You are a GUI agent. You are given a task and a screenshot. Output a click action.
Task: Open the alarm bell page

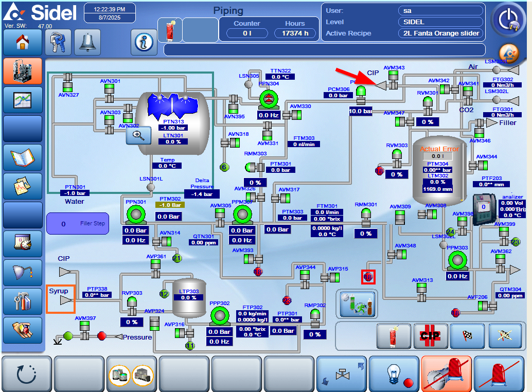(87, 42)
